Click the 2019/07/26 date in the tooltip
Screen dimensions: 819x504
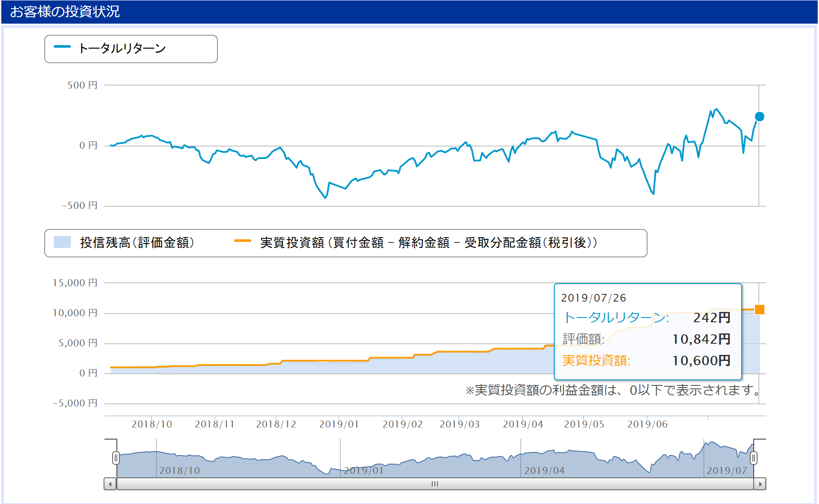click(x=593, y=298)
